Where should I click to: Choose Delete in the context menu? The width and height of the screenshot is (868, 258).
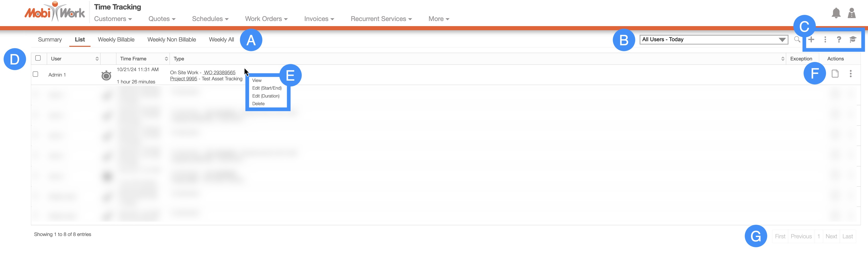point(258,104)
